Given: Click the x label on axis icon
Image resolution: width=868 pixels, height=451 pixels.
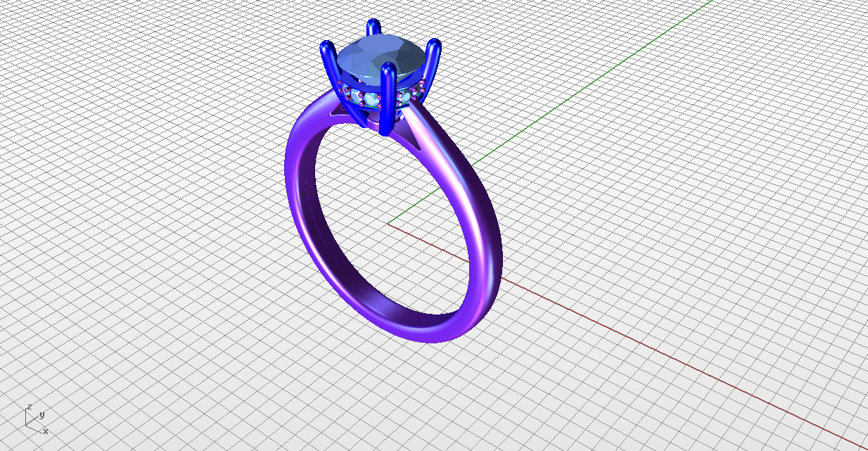Looking at the screenshot, I should click(x=46, y=431).
